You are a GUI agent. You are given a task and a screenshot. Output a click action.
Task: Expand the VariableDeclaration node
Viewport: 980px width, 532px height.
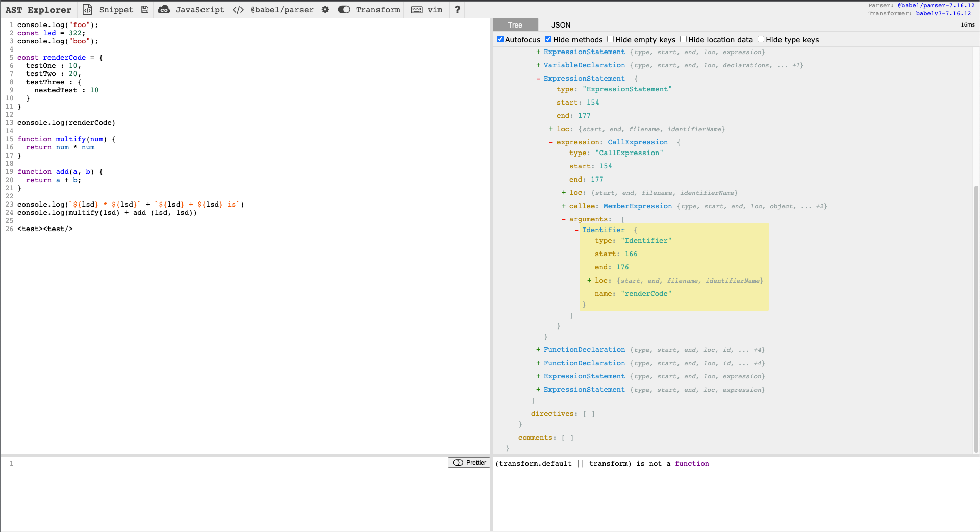coord(538,65)
